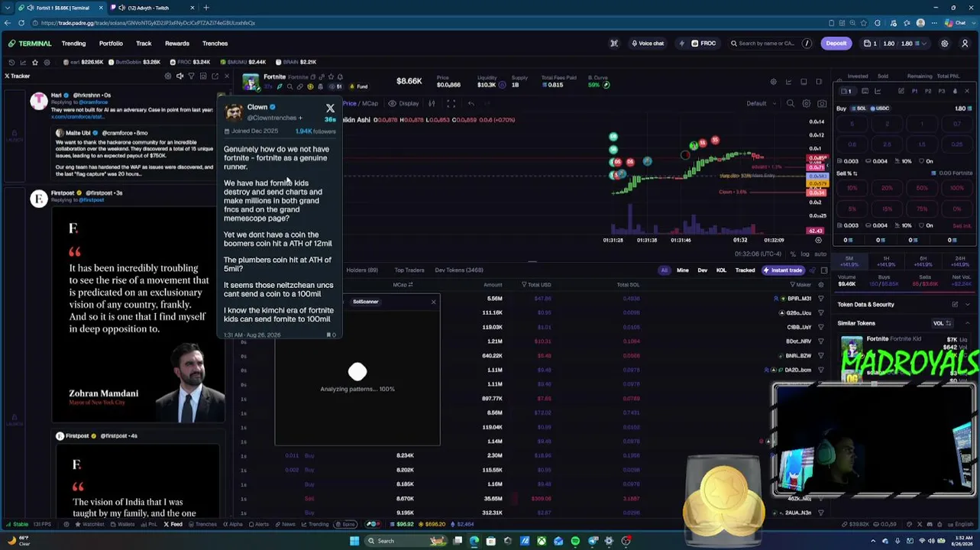
Task: Open the VOL sort dropdown
Action: [942, 323]
